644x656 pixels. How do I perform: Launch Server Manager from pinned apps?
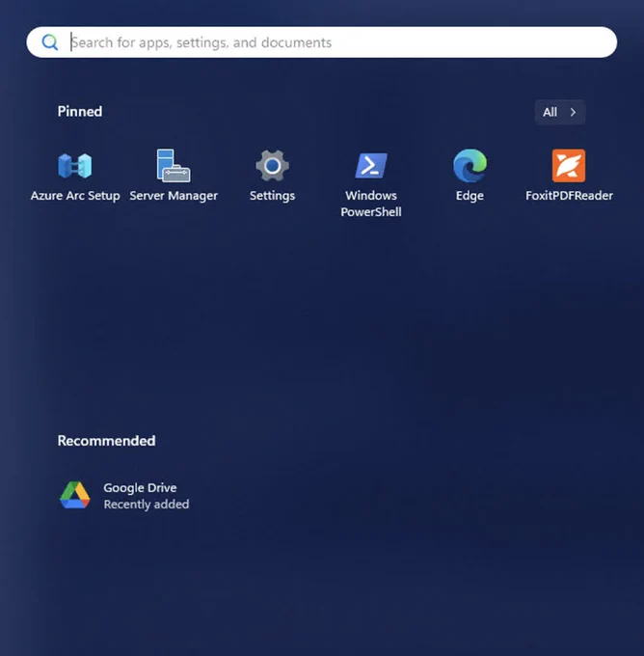click(174, 176)
